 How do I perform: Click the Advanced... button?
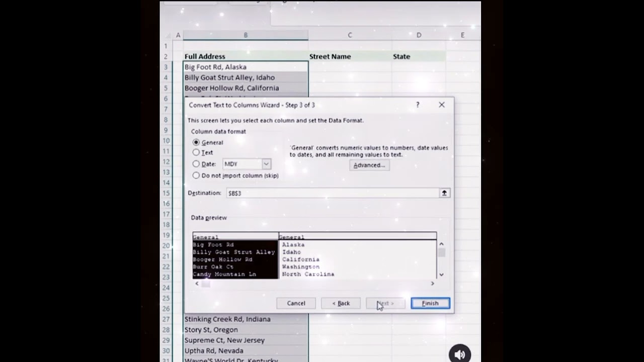tap(369, 165)
